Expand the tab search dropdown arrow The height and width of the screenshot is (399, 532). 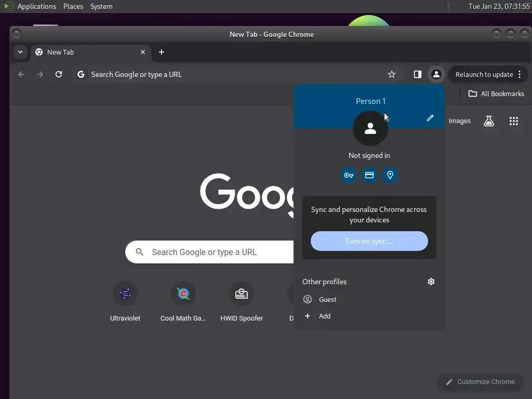point(20,52)
